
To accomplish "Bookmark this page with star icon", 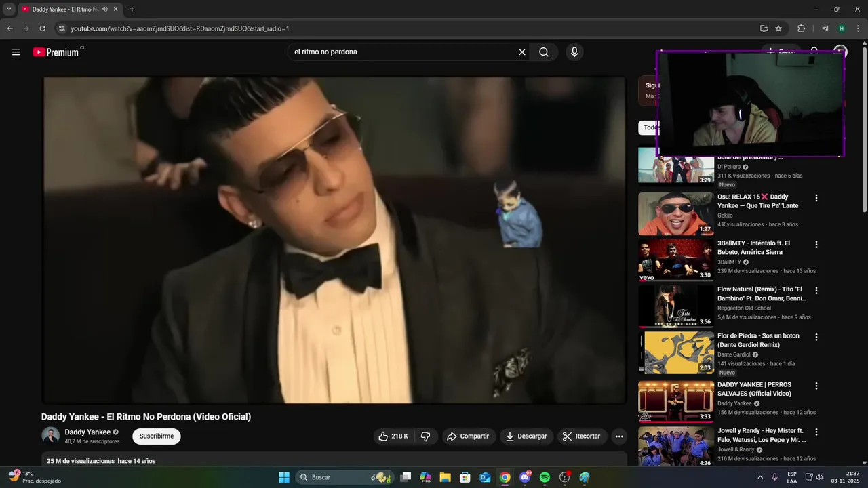I will 778,28.
